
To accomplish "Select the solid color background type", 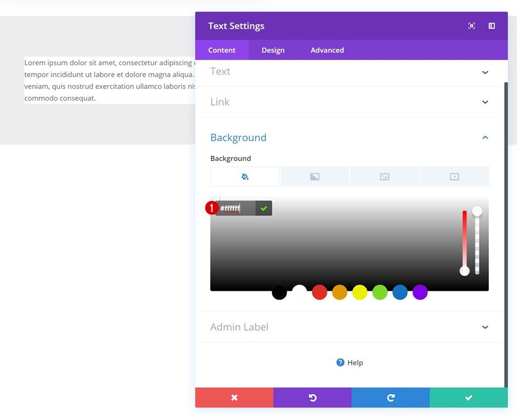I will click(244, 176).
